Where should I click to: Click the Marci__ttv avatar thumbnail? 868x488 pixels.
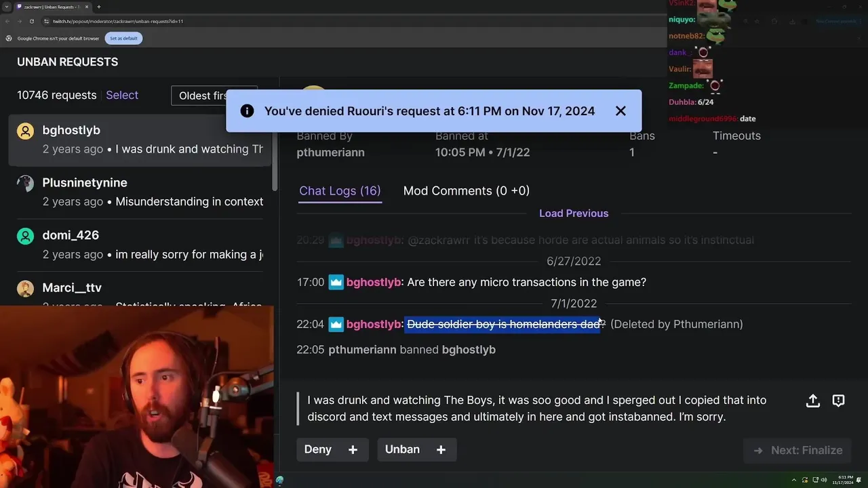click(25, 289)
